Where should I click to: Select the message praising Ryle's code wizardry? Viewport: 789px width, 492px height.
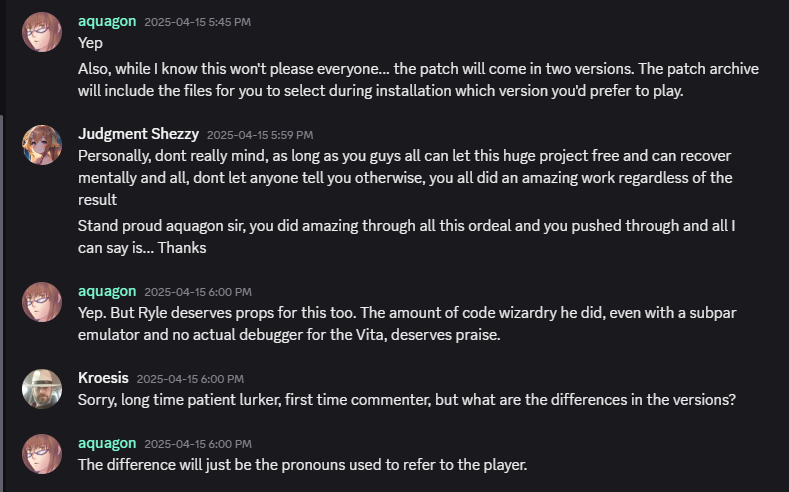[407, 323]
